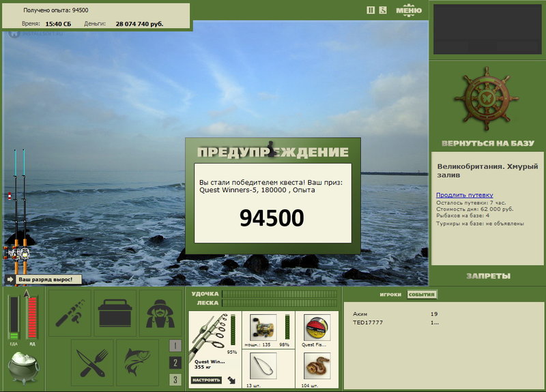Expand the tackle panel arrow icon

pyautogui.click(x=231, y=380)
